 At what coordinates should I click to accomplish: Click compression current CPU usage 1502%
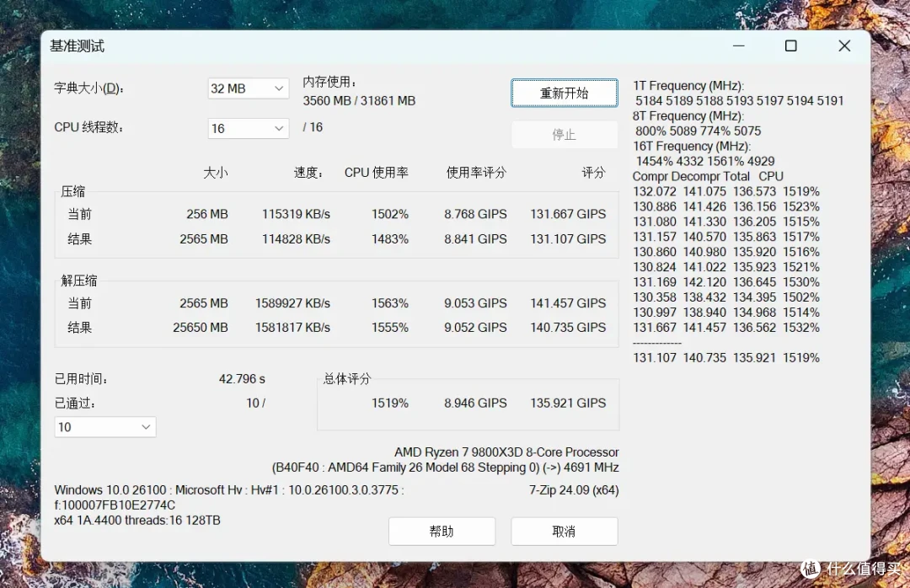pos(390,214)
